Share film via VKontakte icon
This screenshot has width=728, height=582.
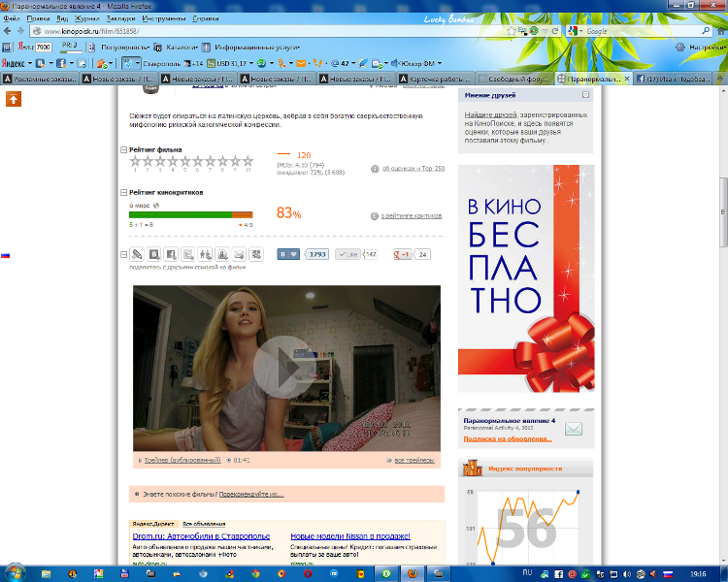[x=154, y=254]
